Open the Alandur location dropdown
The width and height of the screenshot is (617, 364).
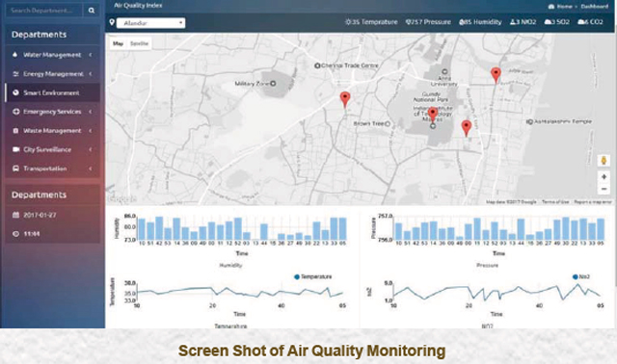[x=151, y=23]
